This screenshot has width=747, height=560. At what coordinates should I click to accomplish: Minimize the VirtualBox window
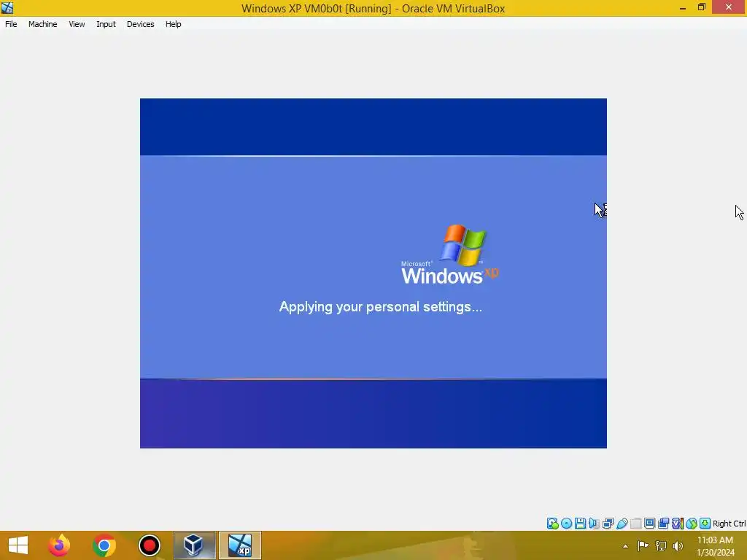tap(683, 7)
